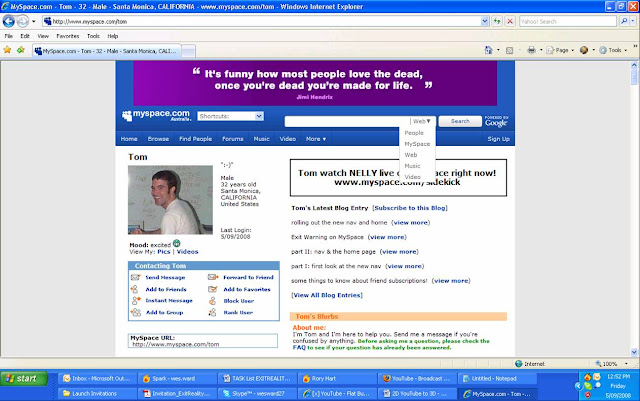The image size is (640, 401).
Task: Click the RSS feeds toolbar icon
Action: 509,50
